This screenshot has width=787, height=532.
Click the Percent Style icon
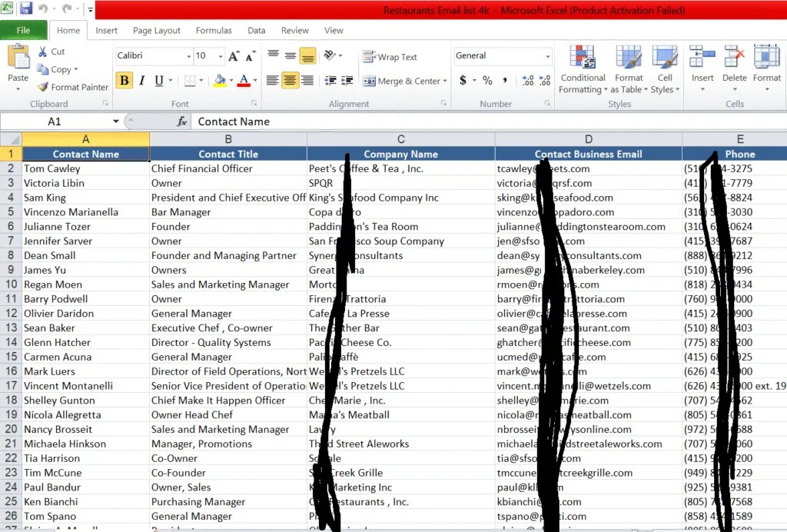(486, 80)
